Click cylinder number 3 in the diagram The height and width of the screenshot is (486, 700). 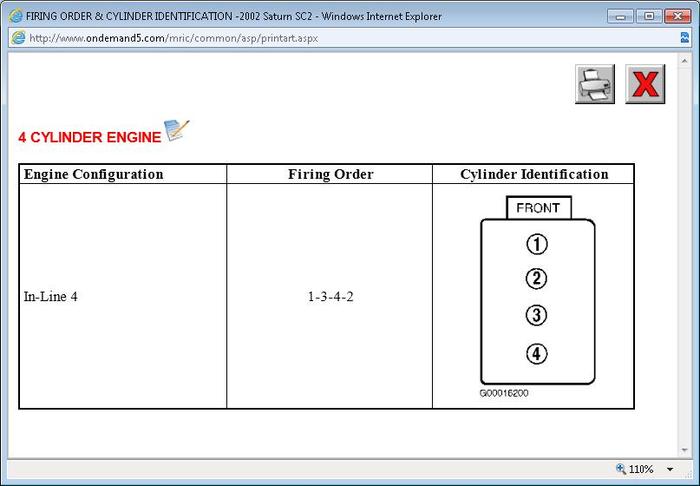coord(537,315)
